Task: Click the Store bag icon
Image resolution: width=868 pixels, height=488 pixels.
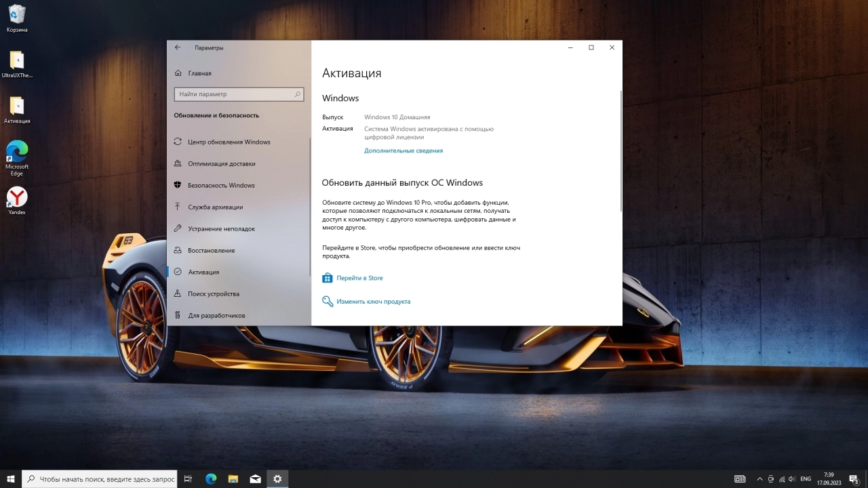Action: (x=328, y=278)
